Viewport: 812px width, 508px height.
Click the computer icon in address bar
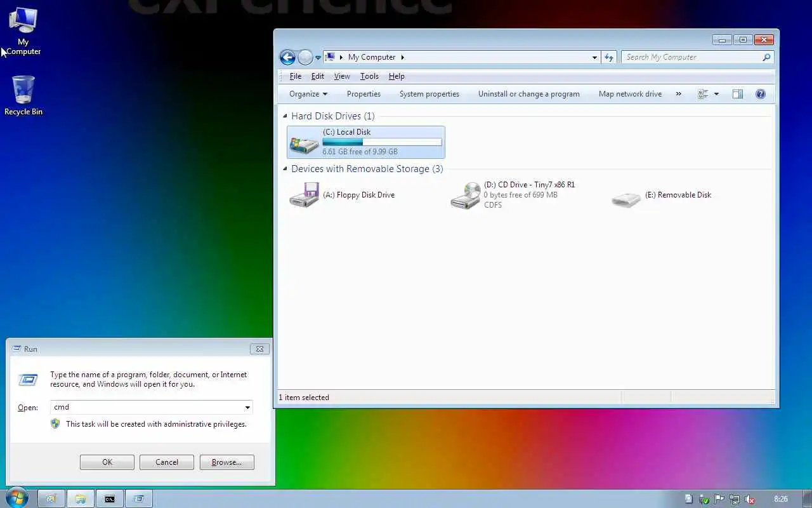pyautogui.click(x=330, y=57)
